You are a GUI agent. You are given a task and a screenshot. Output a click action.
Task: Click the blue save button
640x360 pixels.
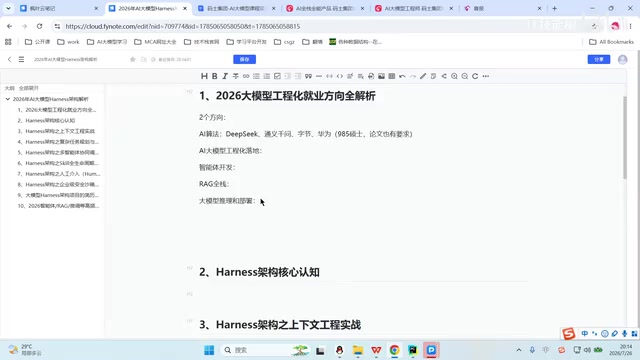pos(244,59)
